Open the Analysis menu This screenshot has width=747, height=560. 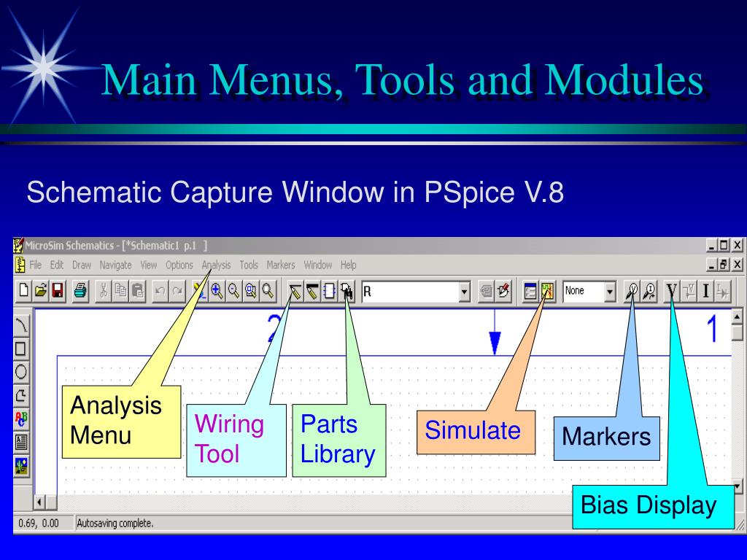click(x=216, y=265)
